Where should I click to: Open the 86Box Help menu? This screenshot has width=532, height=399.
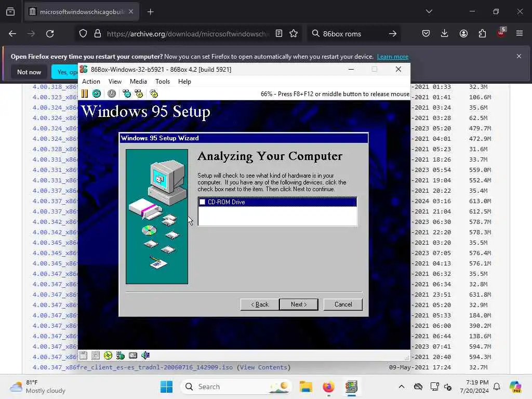184,82
